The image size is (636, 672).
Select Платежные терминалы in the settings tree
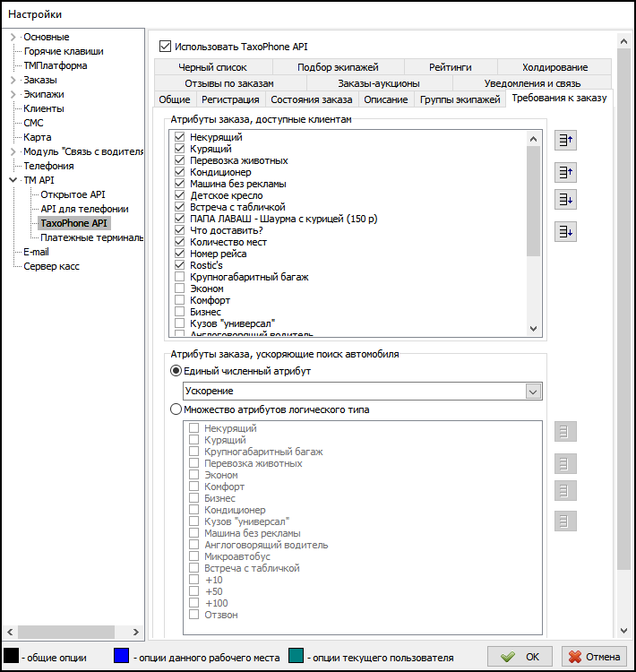point(92,237)
